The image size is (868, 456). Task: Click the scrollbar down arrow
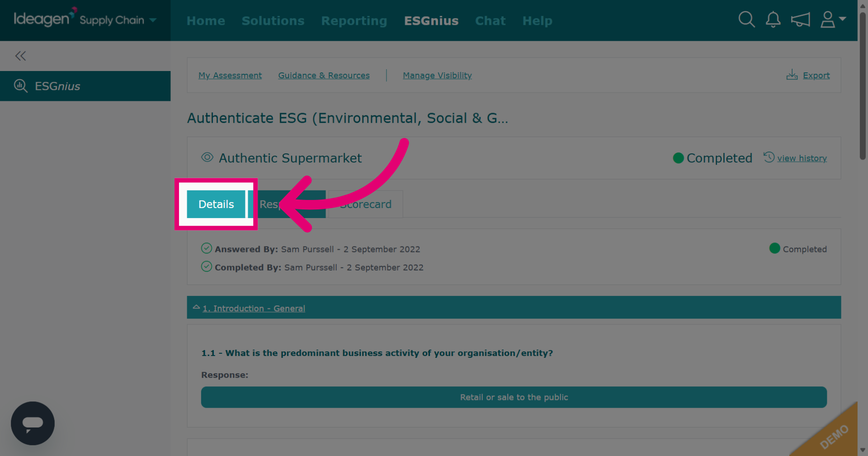pos(863,451)
